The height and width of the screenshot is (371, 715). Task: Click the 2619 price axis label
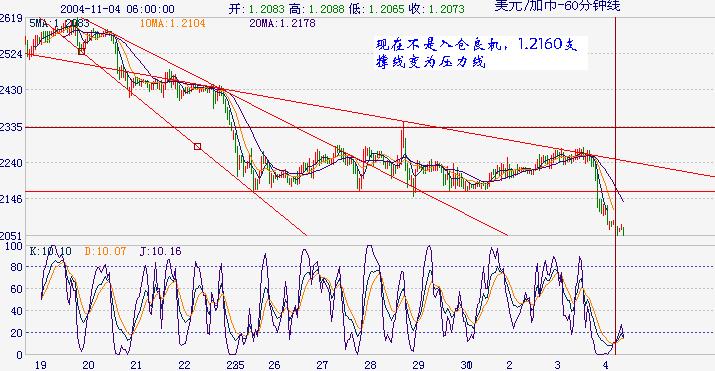click(11, 19)
